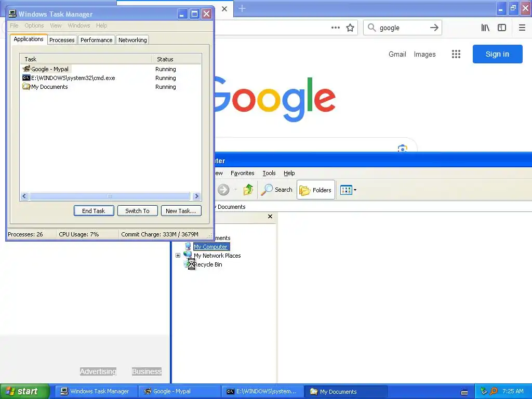Click the camera search by image icon

pos(403,148)
